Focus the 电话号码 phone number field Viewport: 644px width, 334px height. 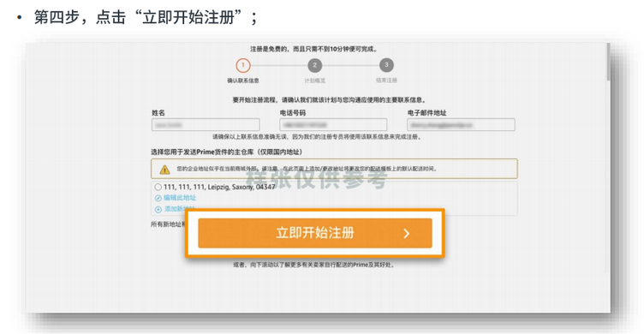tap(333, 124)
